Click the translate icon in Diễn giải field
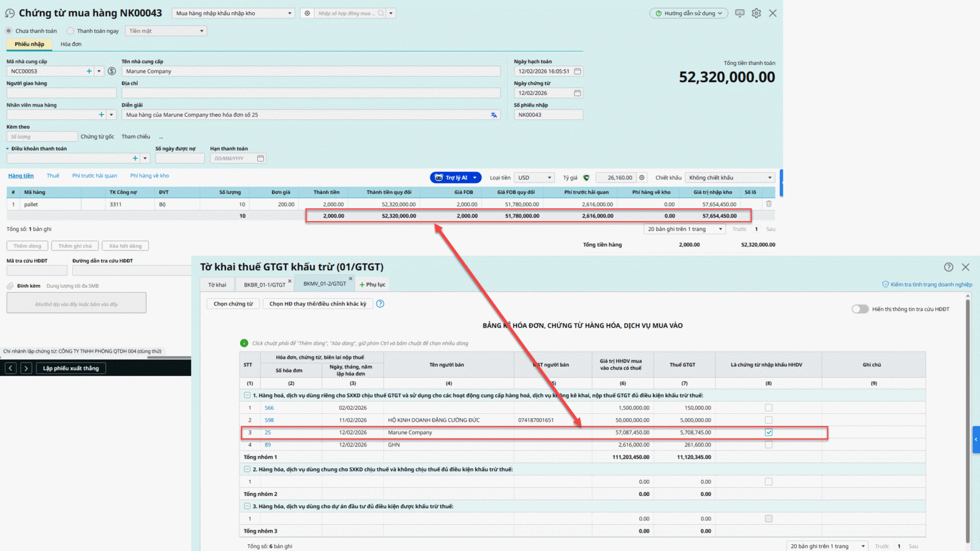Viewport: 980px width, 551px height. 494,115
